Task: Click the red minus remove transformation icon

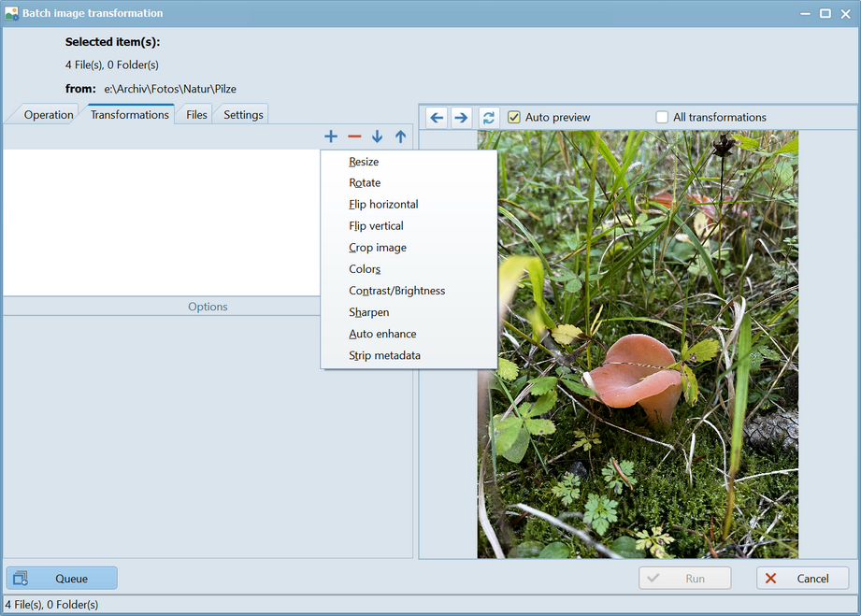Action: (x=354, y=136)
